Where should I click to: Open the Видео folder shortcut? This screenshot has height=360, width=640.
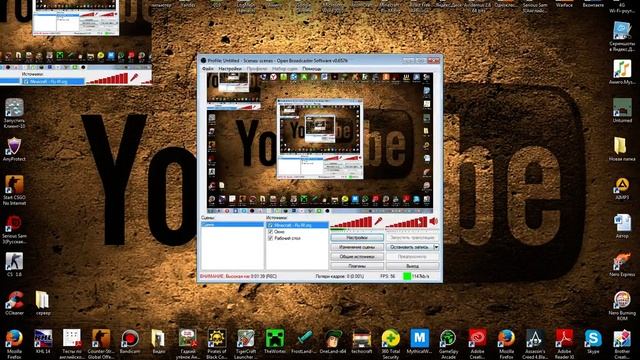pyautogui.click(x=159, y=342)
